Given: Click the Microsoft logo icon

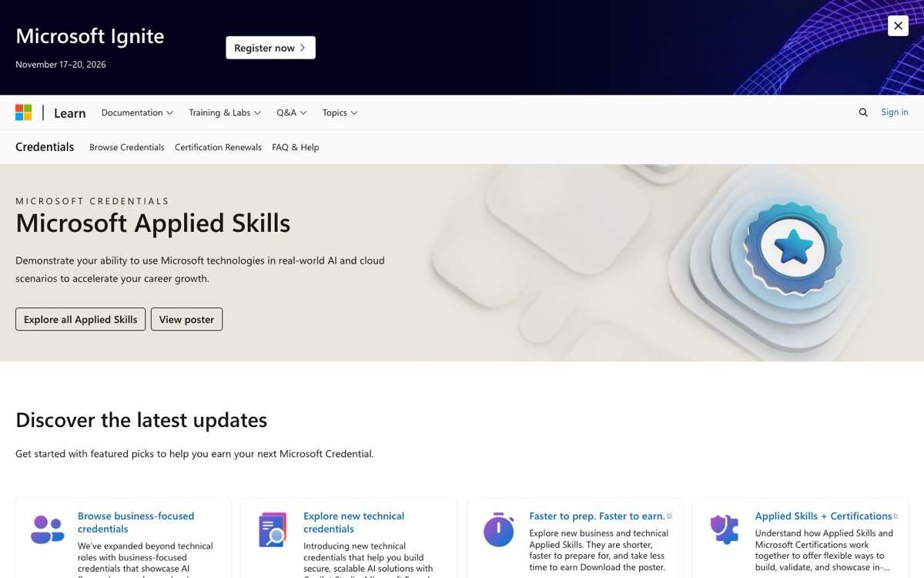Looking at the screenshot, I should pos(24,113).
